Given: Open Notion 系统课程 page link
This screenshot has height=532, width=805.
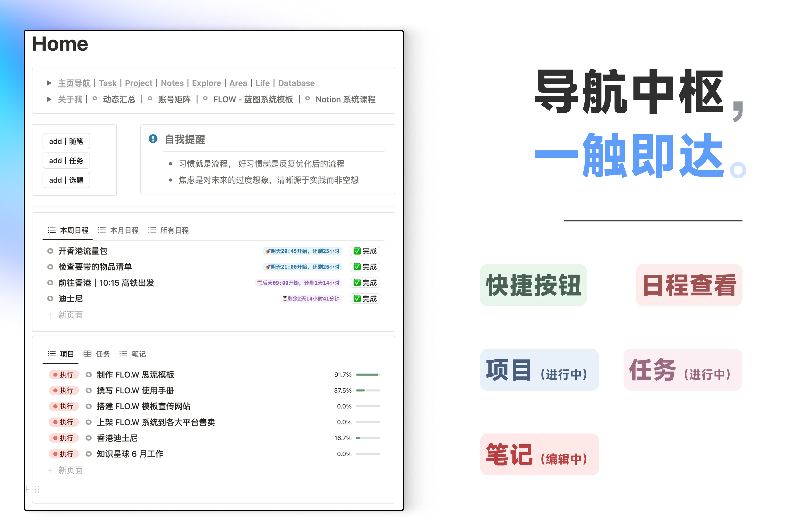Looking at the screenshot, I should coord(345,99).
